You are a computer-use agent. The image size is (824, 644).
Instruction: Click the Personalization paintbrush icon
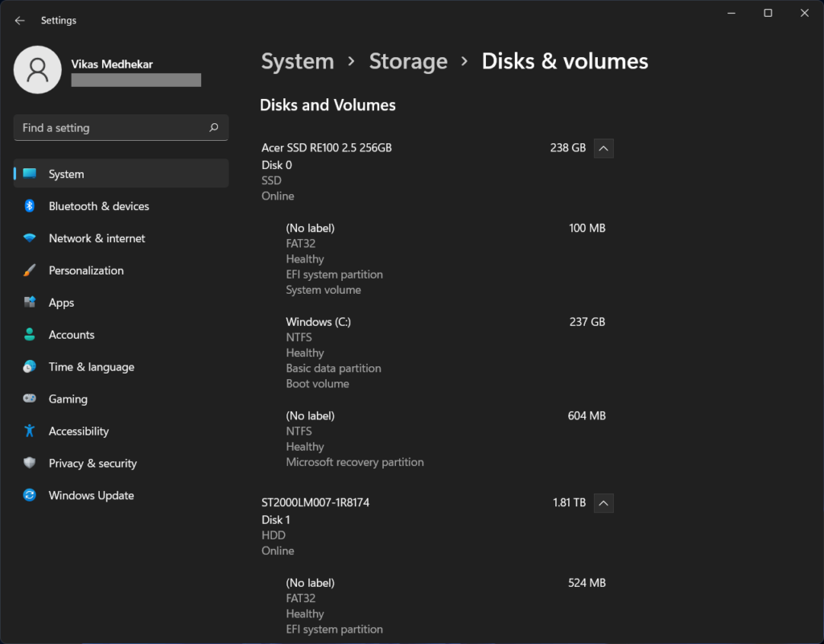(30, 270)
